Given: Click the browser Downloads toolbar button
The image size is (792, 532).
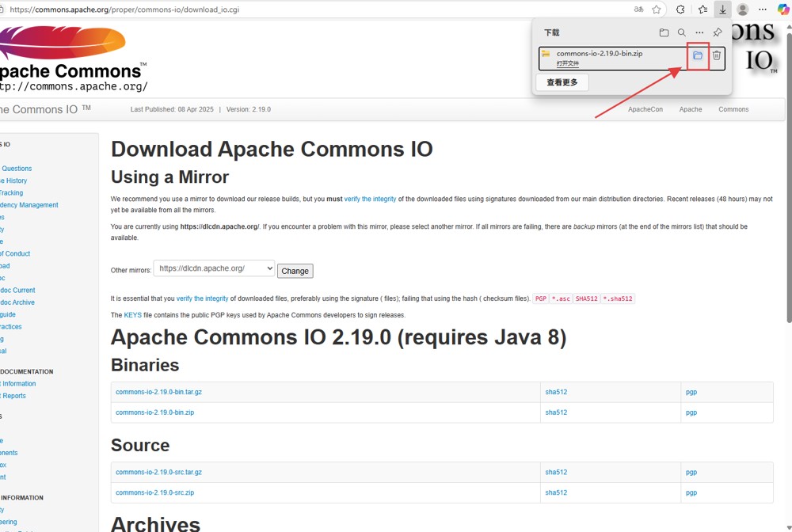Looking at the screenshot, I should [x=723, y=9].
